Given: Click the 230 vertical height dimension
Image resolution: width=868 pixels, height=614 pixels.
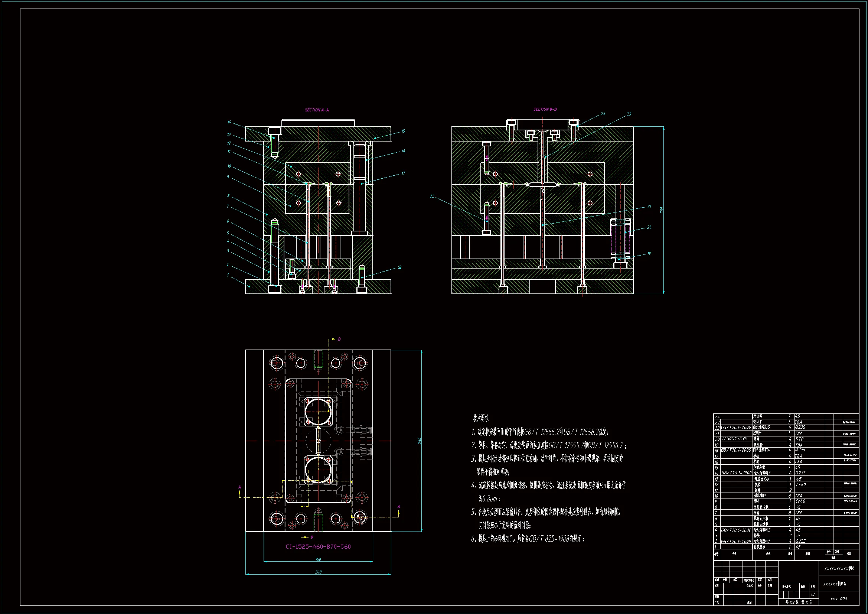Looking at the screenshot, I should (662, 210).
